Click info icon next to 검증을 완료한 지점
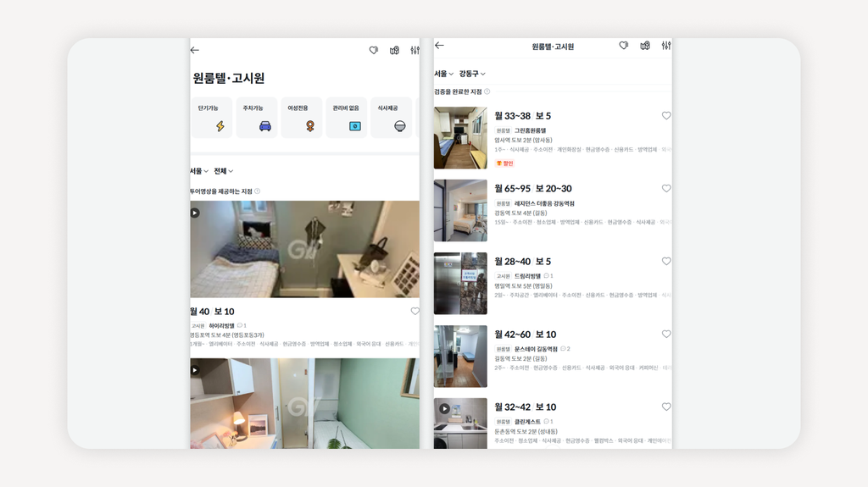Image resolution: width=868 pixels, height=487 pixels. click(x=487, y=91)
